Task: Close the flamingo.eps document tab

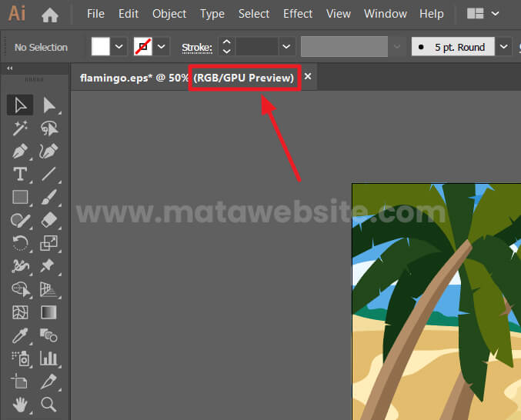Action: [308, 77]
